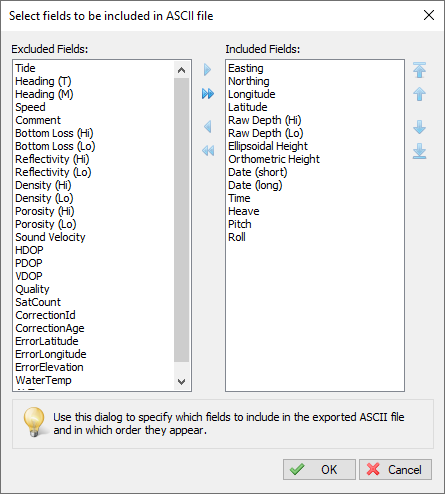The image size is (445, 494).
Task: Move selected field to bottom of list
Action: 419,151
